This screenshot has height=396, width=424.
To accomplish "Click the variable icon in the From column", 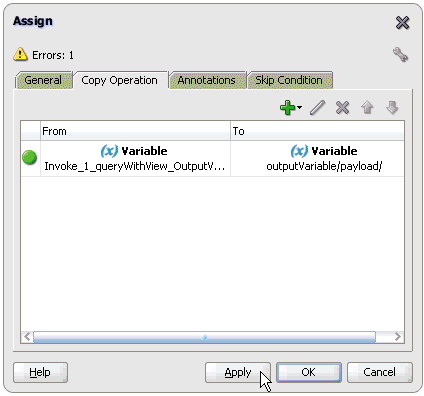I will [109, 151].
